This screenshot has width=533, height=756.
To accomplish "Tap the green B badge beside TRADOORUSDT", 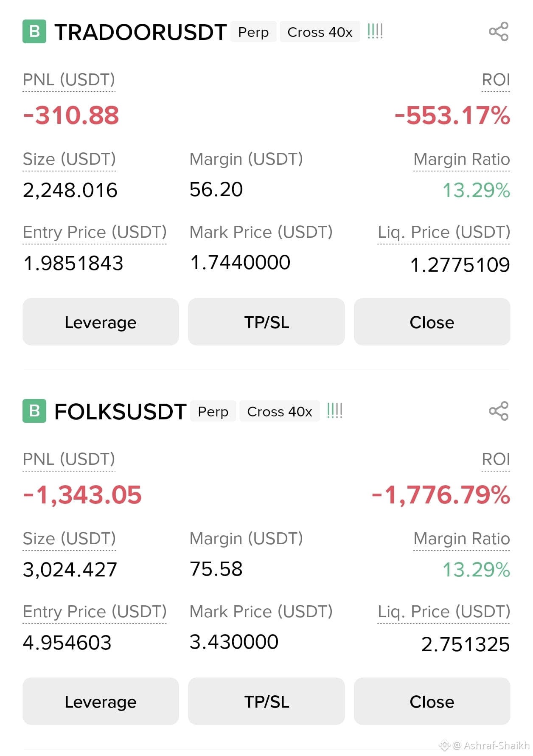I will pos(34,31).
